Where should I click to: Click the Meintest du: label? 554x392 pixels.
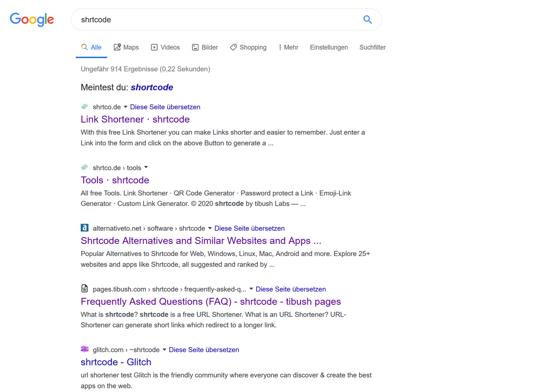tap(105, 87)
